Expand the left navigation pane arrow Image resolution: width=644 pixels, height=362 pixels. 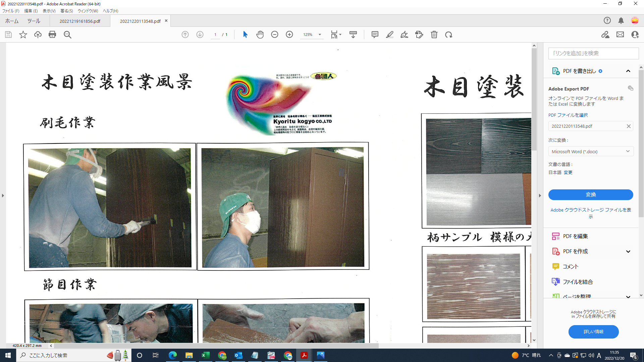[x=3, y=195]
